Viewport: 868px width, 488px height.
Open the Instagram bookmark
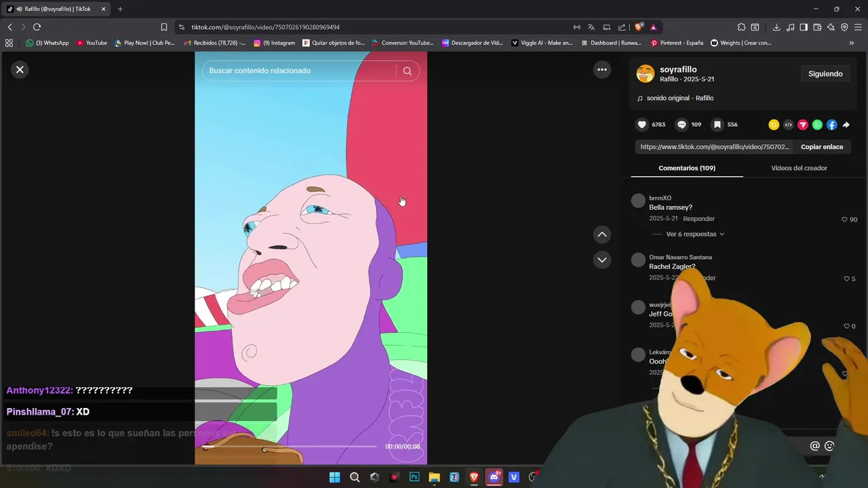coord(275,43)
